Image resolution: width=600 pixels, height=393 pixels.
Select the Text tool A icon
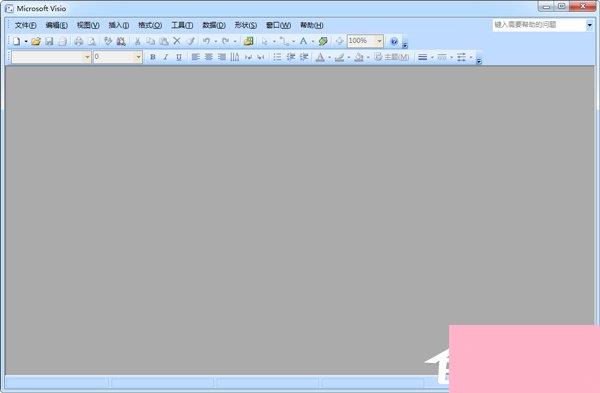pos(303,41)
